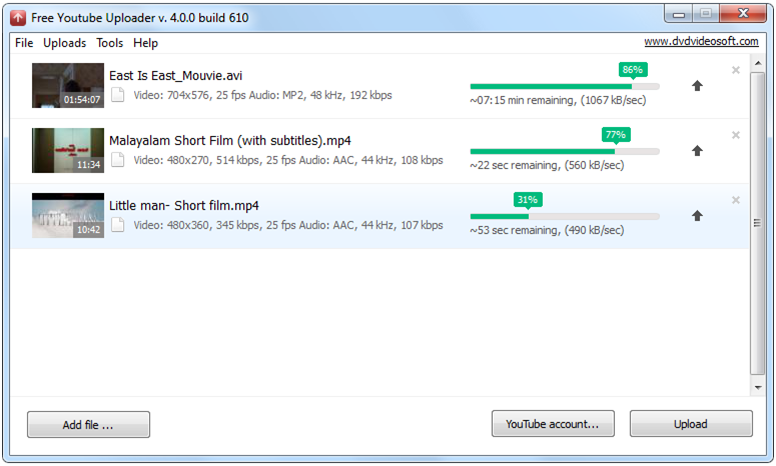Open the File menu

pyautogui.click(x=24, y=43)
